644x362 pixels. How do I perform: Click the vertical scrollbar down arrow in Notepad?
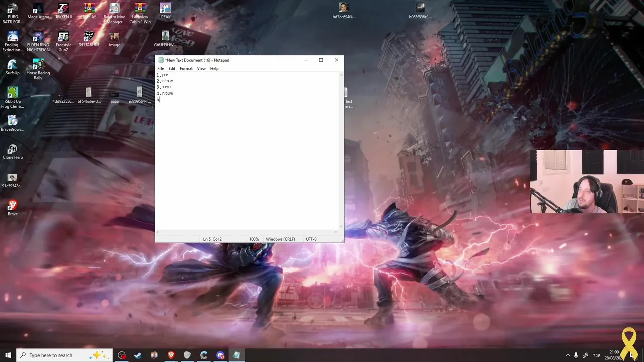click(x=342, y=226)
